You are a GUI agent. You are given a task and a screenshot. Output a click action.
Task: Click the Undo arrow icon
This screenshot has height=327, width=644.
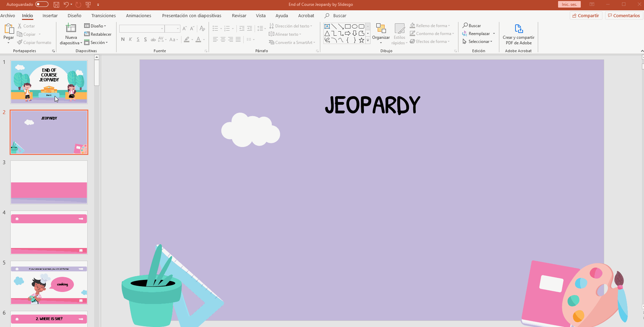pos(66,4)
